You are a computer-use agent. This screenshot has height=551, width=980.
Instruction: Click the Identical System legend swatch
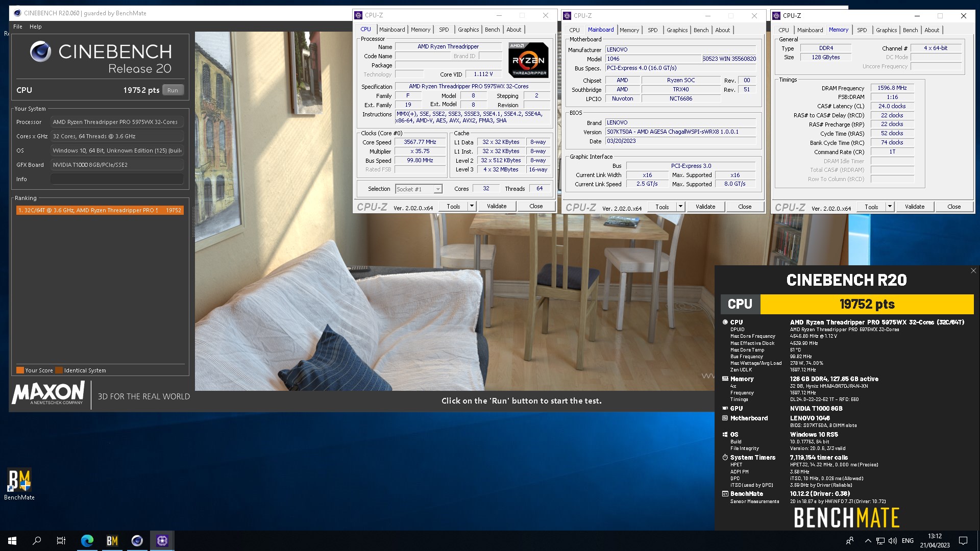click(x=59, y=370)
